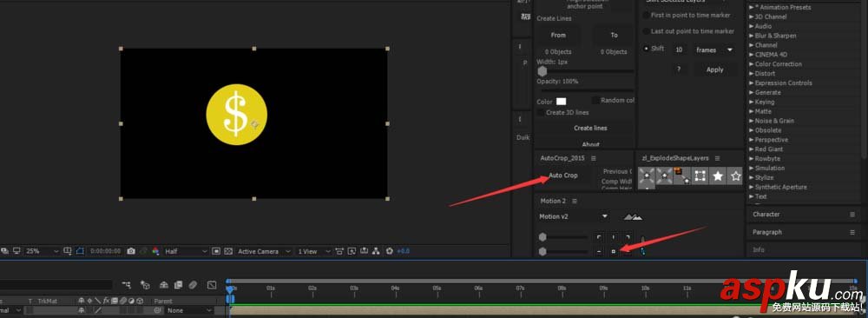Take a snapshot with the camera icon
The width and height of the screenshot is (868, 318).
[x=131, y=251]
